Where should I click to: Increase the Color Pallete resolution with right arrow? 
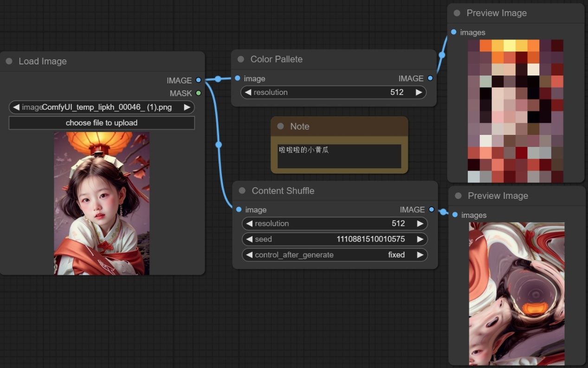[x=419, y=92]
